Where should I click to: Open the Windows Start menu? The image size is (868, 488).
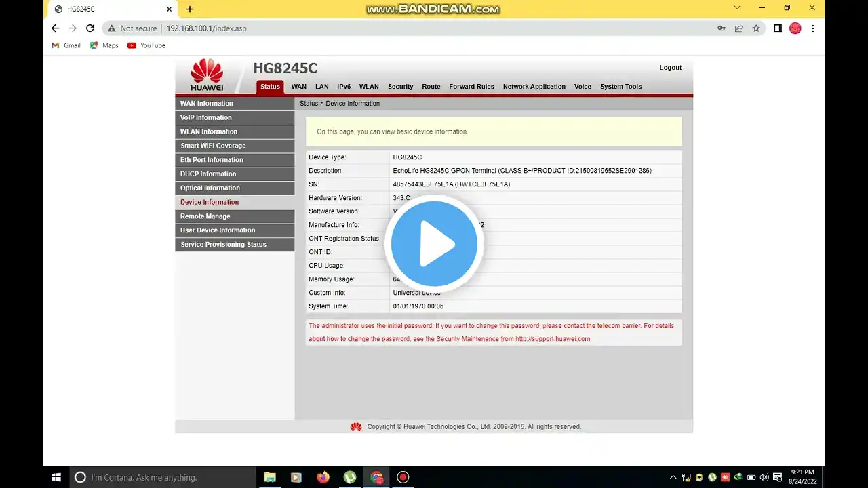point(57,477)
